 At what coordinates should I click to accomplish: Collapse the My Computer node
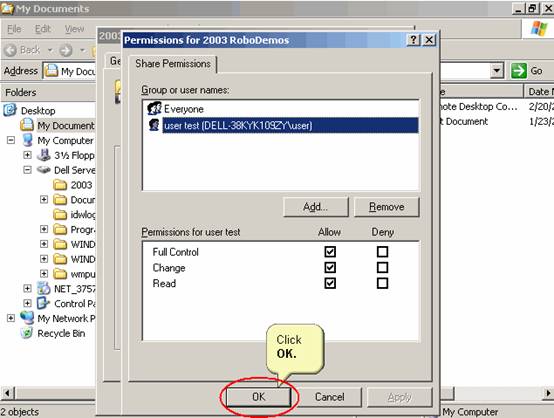(11, 140)
